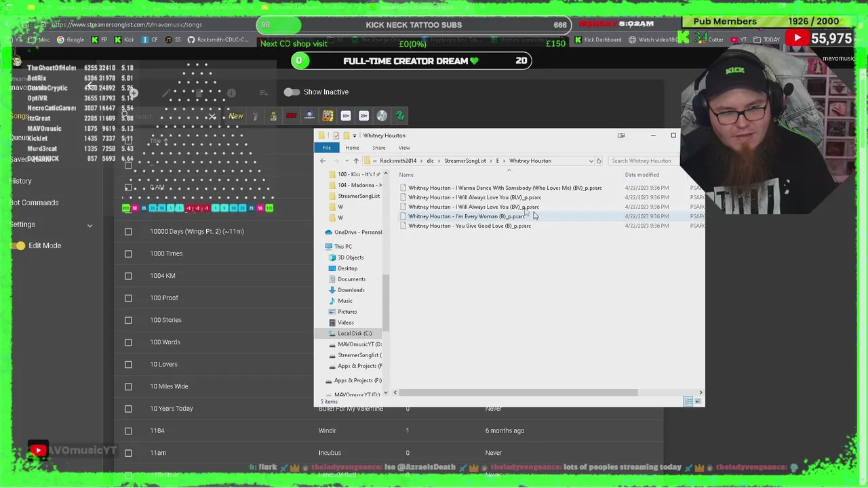868x488 pixels.
Task: Open address bar history dropdown
Action: [591, 161]
